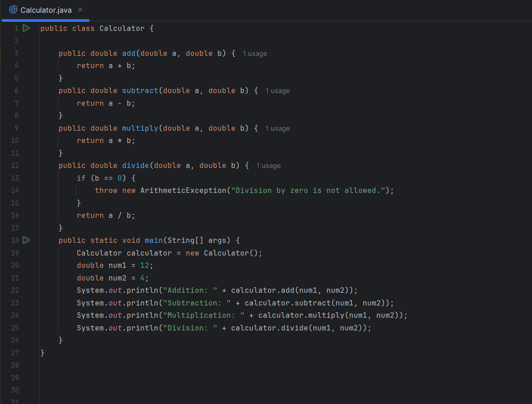Click the closing brace on line 27
This screenshot has width=532, height=404.
42,353
